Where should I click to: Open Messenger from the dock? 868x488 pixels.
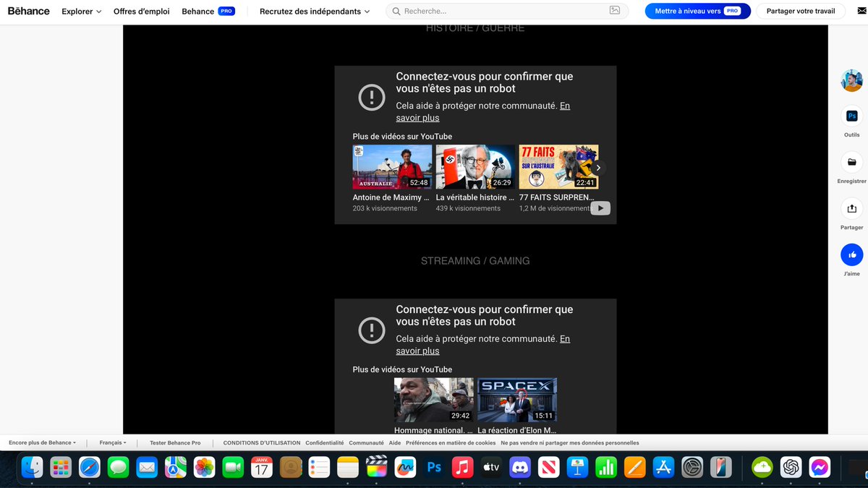coord(820,467)
